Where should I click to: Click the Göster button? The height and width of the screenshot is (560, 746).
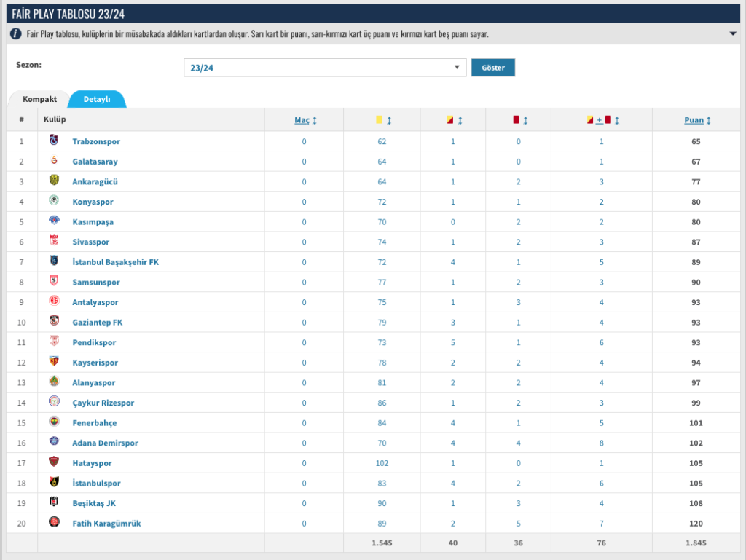(x=493, y=68)
